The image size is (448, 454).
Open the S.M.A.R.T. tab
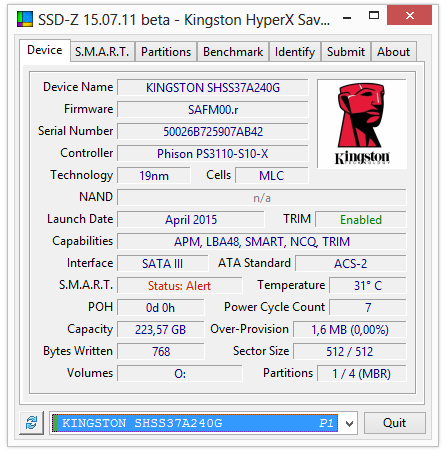point(102,52)
